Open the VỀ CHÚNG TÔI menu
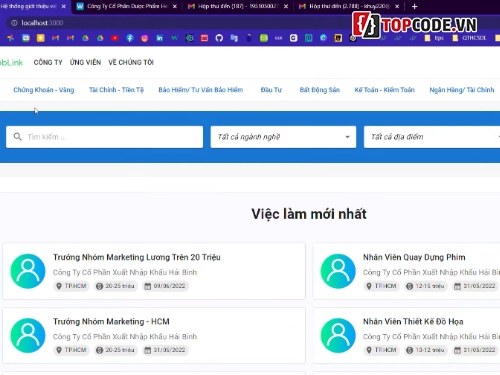Screen dimensions: 500x375 [x=131, y=62]
